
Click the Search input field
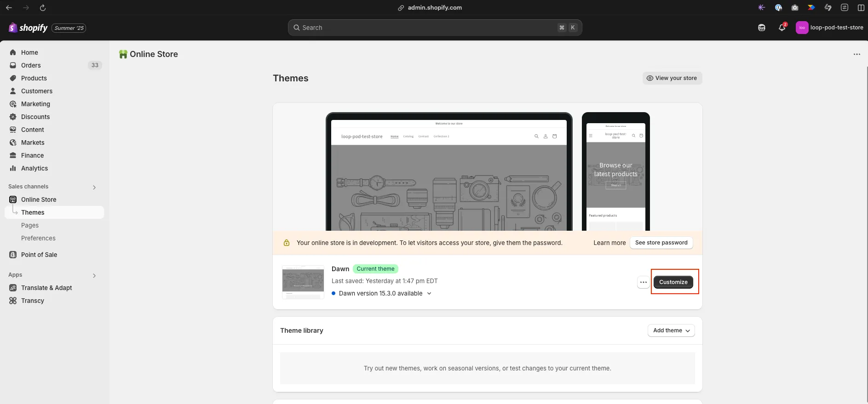(x=435, y=28)
